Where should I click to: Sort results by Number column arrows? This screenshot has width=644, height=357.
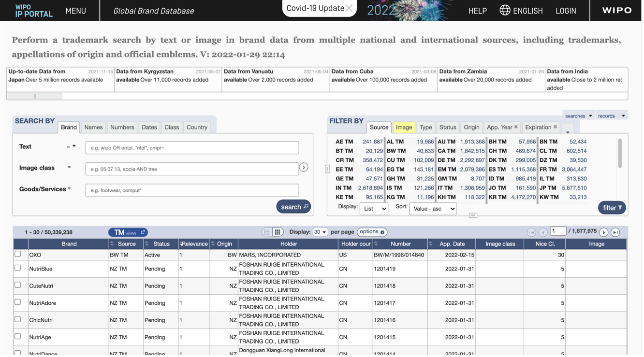click(x=377, y=244)
